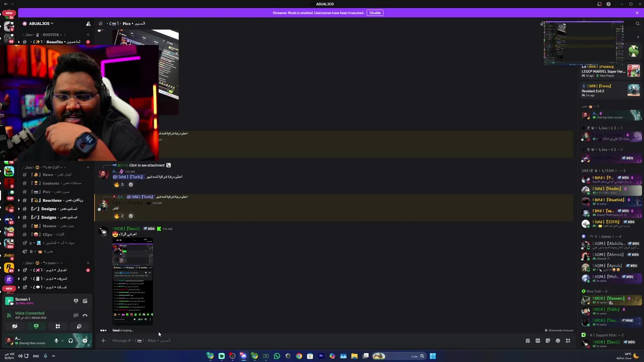Open member Bassam's profile
The height and width of the screenshot is (362, 644).
point(611,300)
